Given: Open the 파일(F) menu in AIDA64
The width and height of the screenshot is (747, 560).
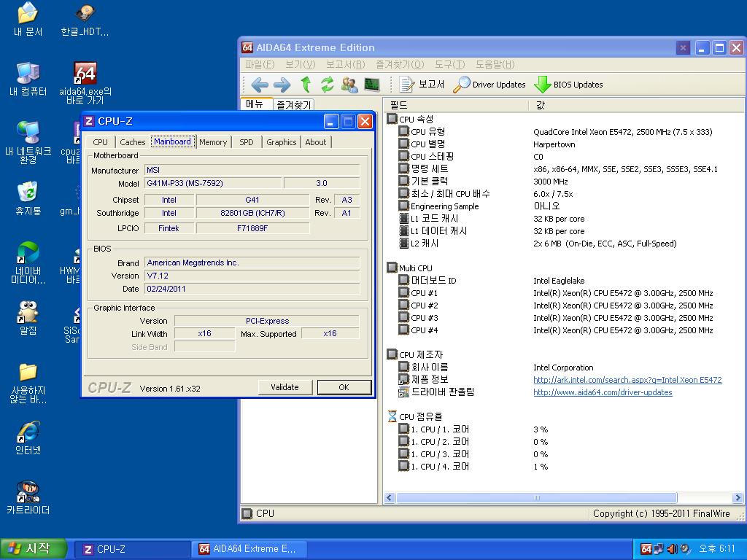Looking at the screenshot, I should (x=260, y=64).
